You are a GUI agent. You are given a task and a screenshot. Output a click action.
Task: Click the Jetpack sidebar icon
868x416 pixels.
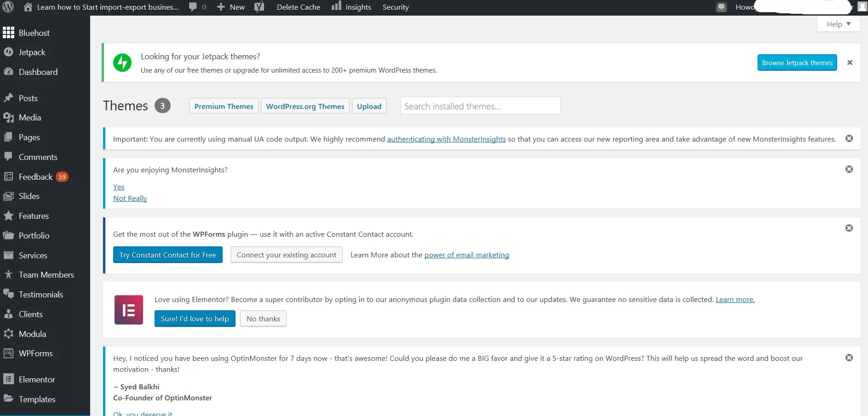pyautogui.click(x=8, y=52)
